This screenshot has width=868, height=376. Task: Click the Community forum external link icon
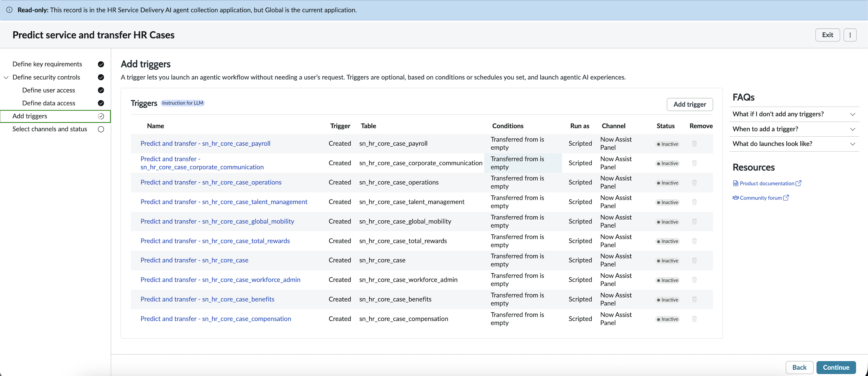(x=786, y=198)
